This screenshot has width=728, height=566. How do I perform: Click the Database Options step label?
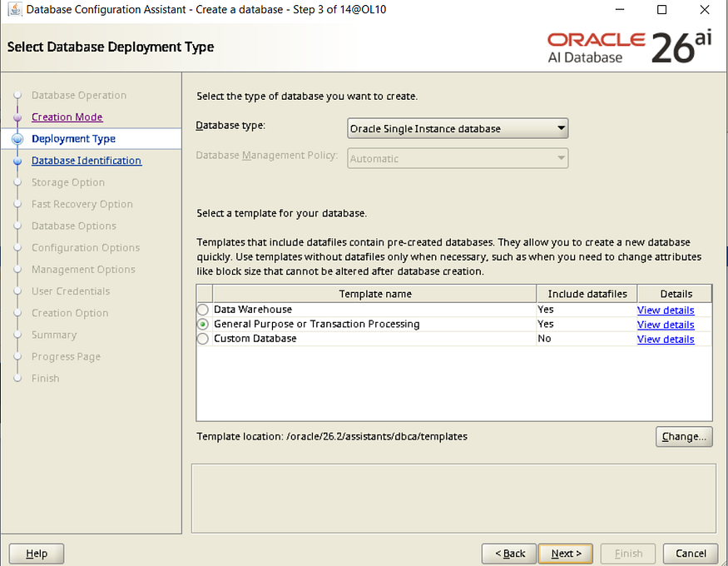(x=74, y=226)
